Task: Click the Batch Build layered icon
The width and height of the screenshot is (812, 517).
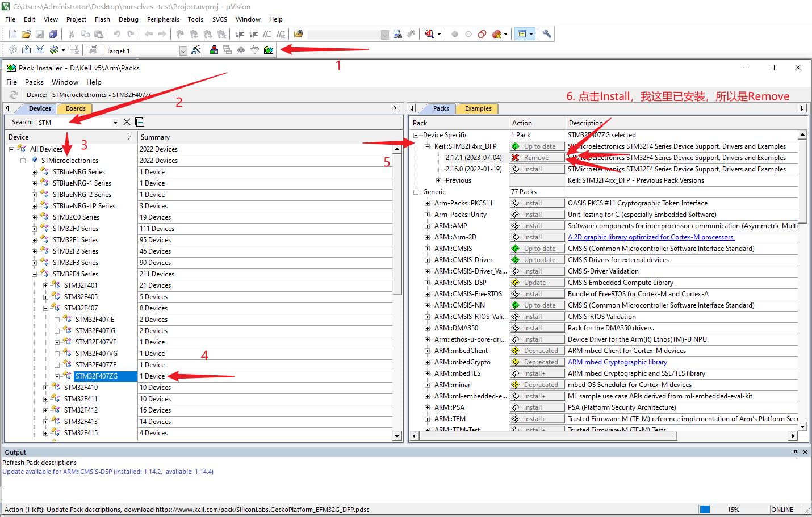Action: (x=54, y=50)
